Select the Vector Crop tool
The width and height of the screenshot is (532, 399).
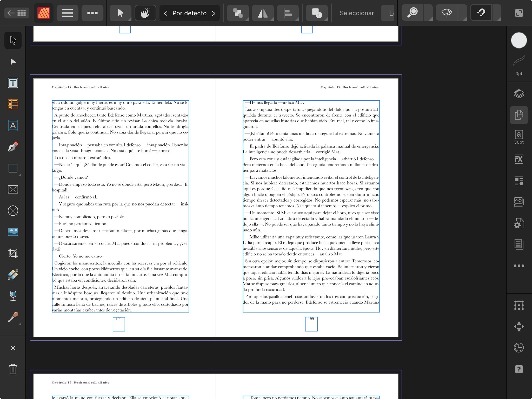point(13,253)
